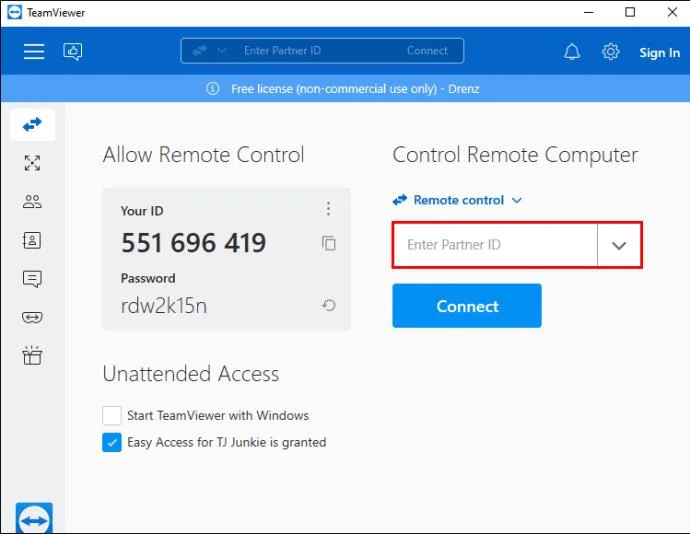Open Computers & Contacts sidebar icon
The width and height of the screenshot is (690, 534).
coord(32,240)
